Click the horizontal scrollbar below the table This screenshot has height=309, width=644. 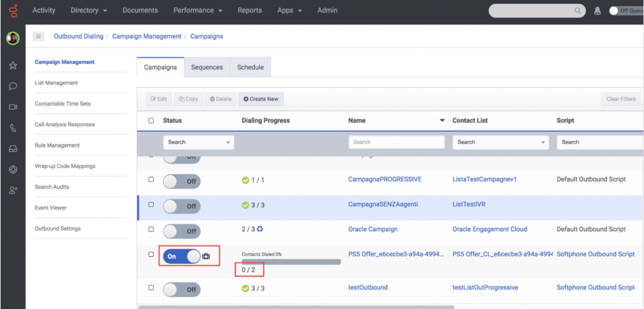tap(296, 307)
